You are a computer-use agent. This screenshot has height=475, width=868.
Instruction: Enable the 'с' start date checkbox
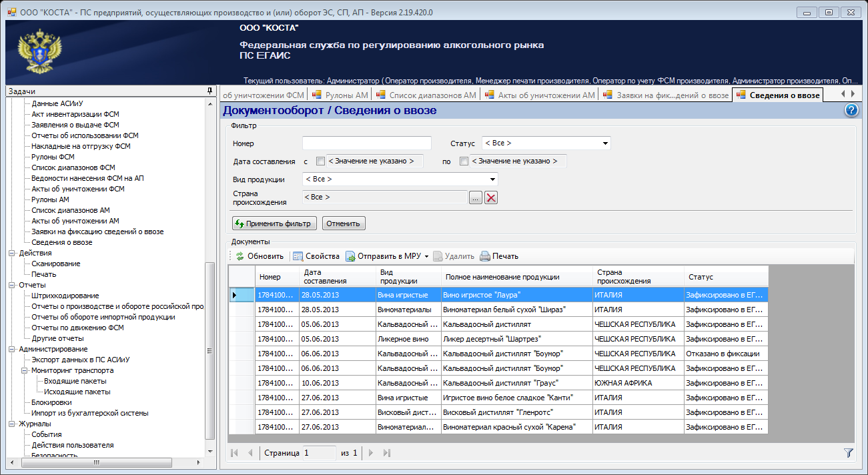tap(320, 161)
